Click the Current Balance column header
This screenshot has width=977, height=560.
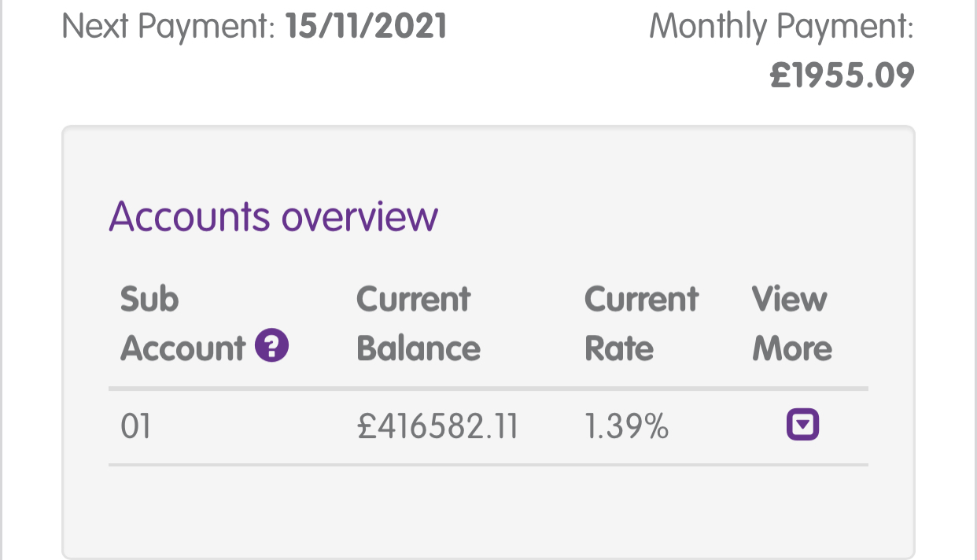pos(418,323)
